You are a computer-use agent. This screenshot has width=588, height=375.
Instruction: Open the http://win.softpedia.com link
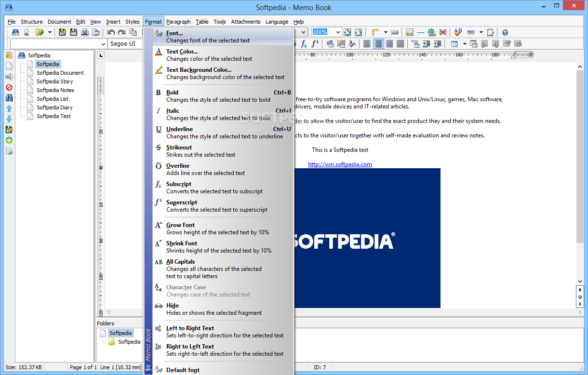340,164
